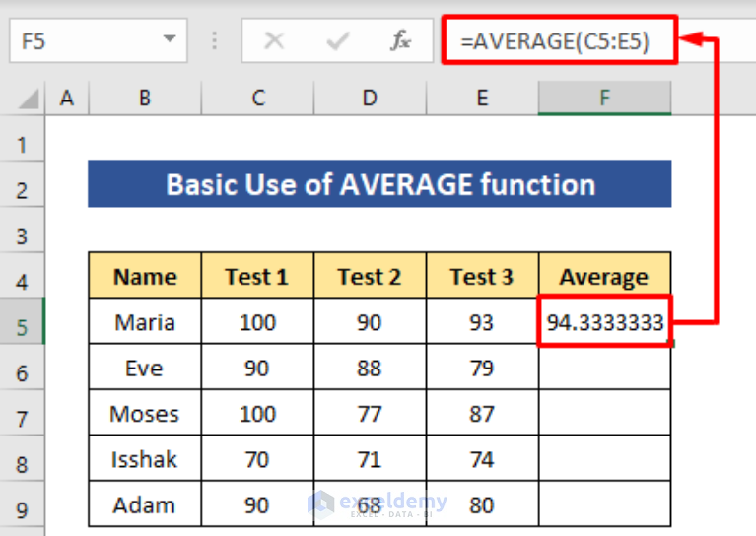Select Moses's empty Average cell
Viewport: 756px width, 536px height.
coord(604,413)
